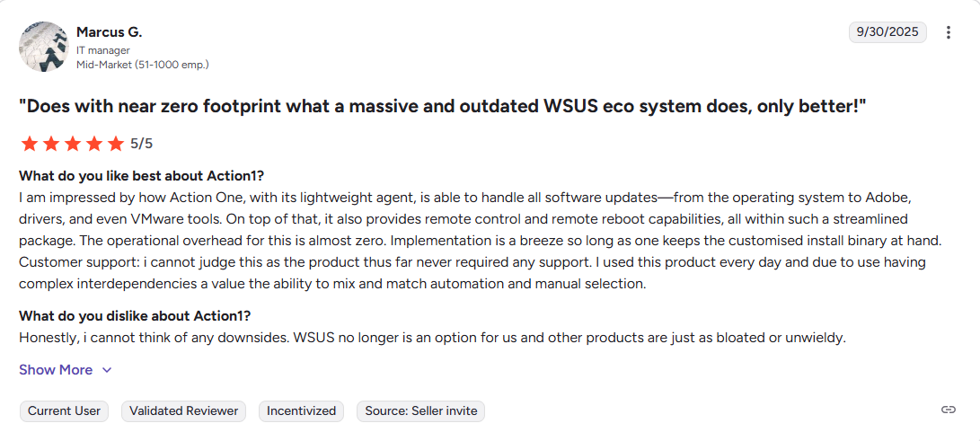Open Marcus G.'s profile avatar
The height and width of the screenshot is (441, 980).
pos(43,47)
